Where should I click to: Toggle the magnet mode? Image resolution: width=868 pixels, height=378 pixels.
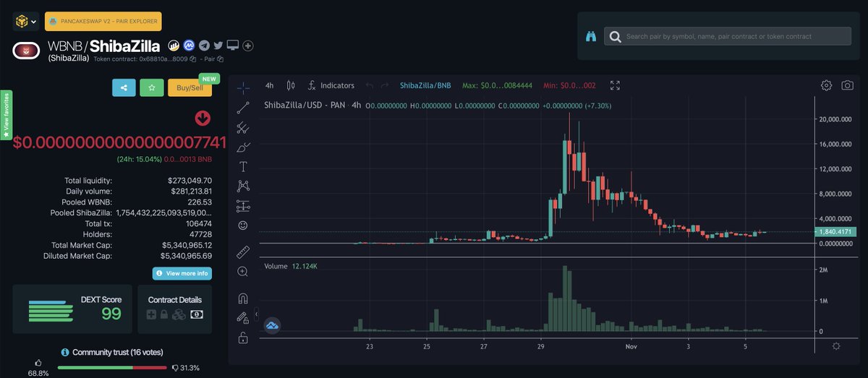point(243,298)
